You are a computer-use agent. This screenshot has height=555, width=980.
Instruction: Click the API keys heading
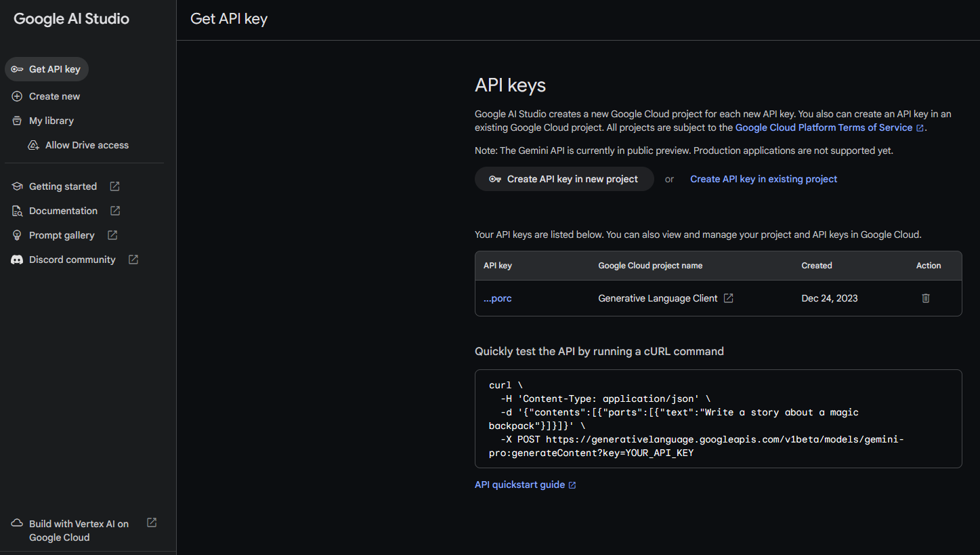tap(510, 85)
